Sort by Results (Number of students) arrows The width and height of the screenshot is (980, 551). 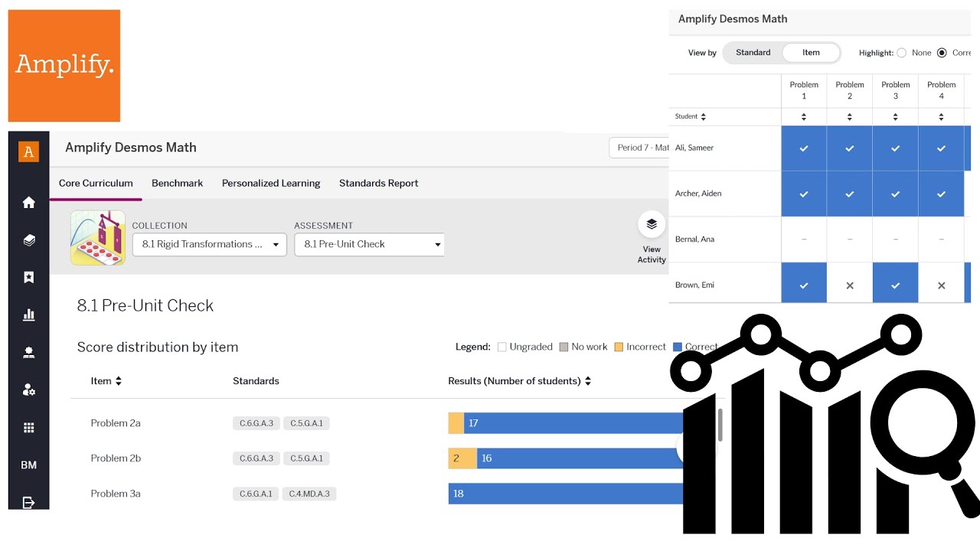(588, 381)
